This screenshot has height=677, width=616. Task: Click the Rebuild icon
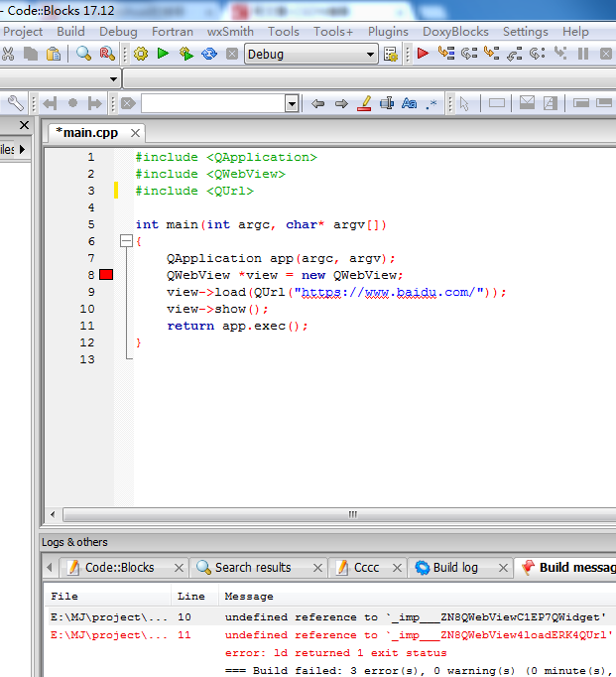coord(208,54)
